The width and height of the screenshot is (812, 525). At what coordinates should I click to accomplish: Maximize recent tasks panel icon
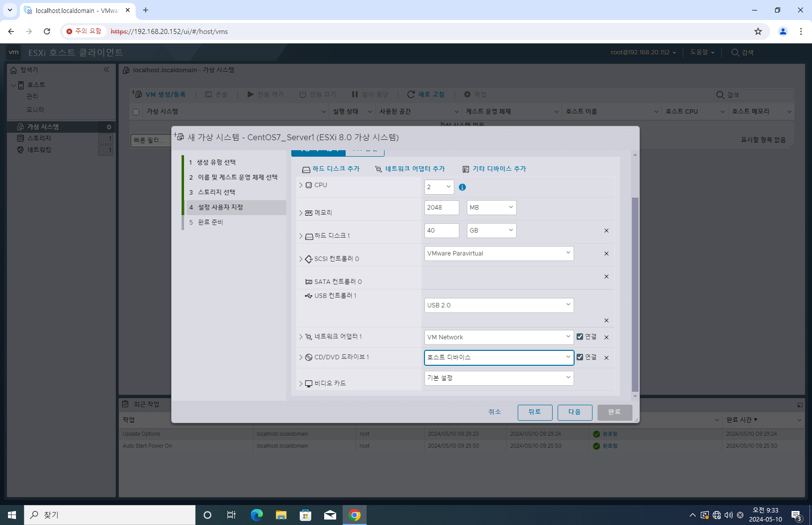[x=800, y=405]
